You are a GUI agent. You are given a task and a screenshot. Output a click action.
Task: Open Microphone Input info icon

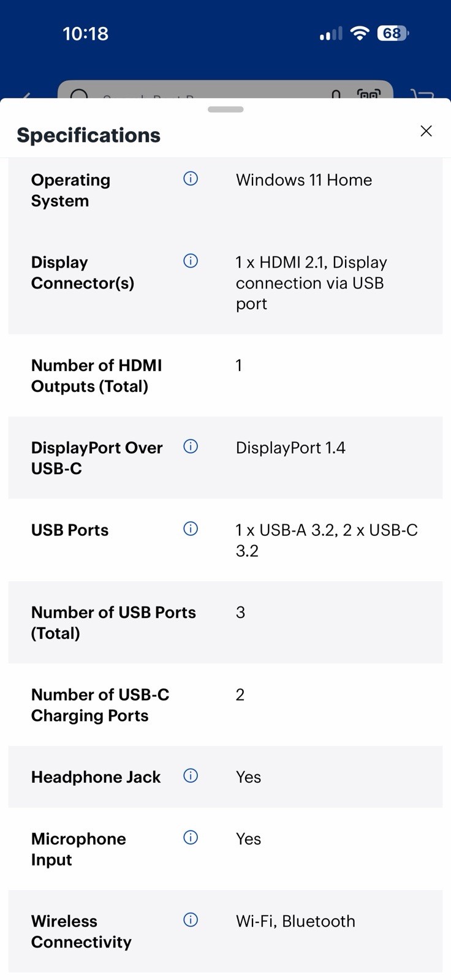point(191,837)
